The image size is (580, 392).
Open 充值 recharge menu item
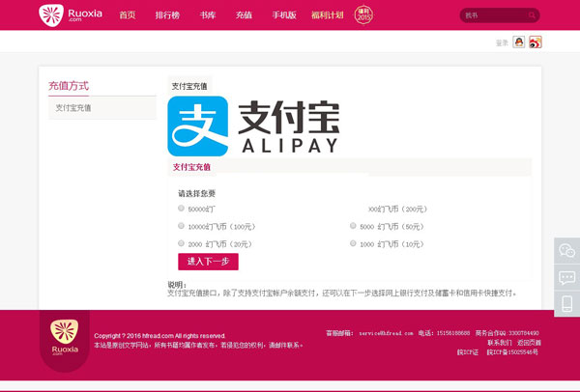pos(244,15)
